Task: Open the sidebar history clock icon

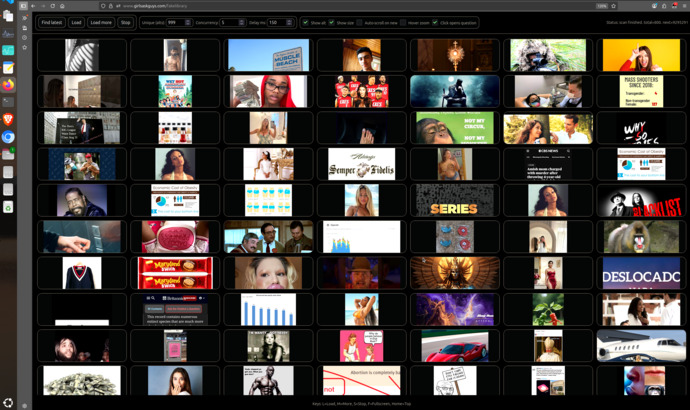Action: pos(25,38)
